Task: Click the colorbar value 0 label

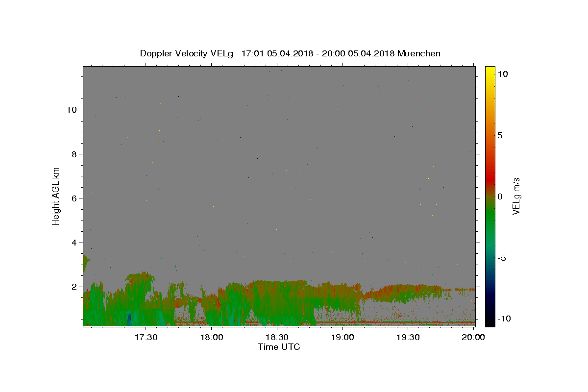Action: (x=500, y=196)
